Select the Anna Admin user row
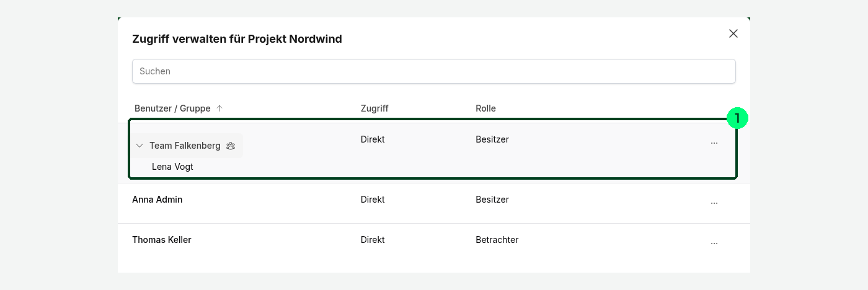 click(x=434, y=203)
